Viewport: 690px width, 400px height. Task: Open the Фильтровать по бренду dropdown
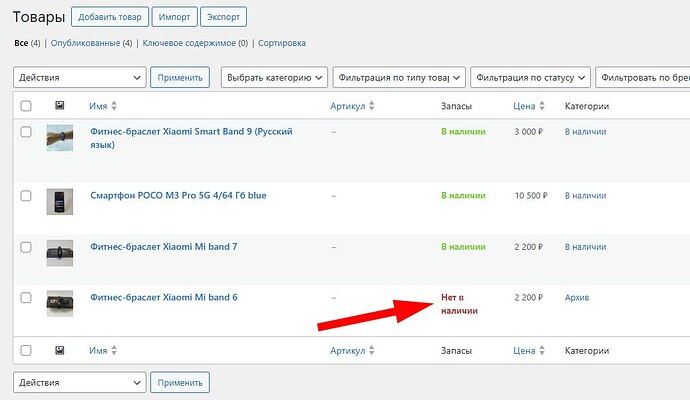pyautogui.click(x=642, y=77)
